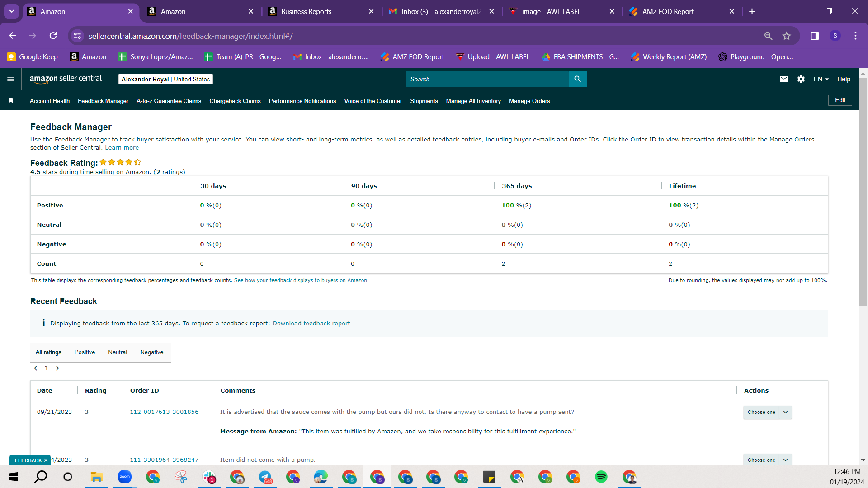Close the FEEDBACK floating widget
This screenshot has width=868, height=488.
46,460
